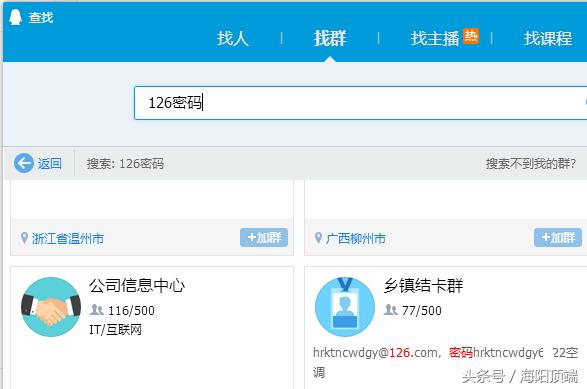Viewport: 587px width, 389px height.
Task: Focus the search box containing 126密码
Action: [360, 103]
